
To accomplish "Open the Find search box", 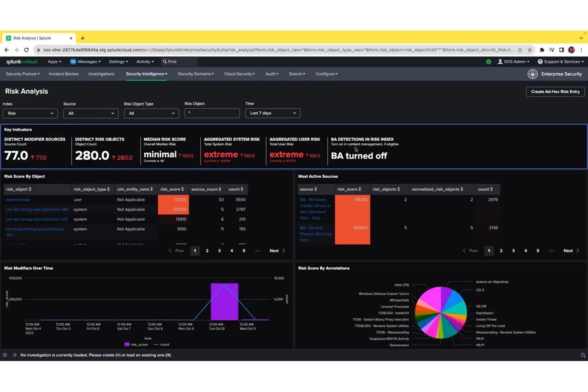I will tap(179, 62).
